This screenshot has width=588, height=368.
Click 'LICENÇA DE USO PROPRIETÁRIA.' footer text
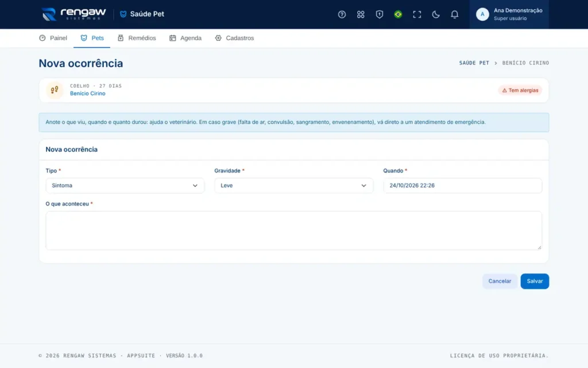pos(499,355)
